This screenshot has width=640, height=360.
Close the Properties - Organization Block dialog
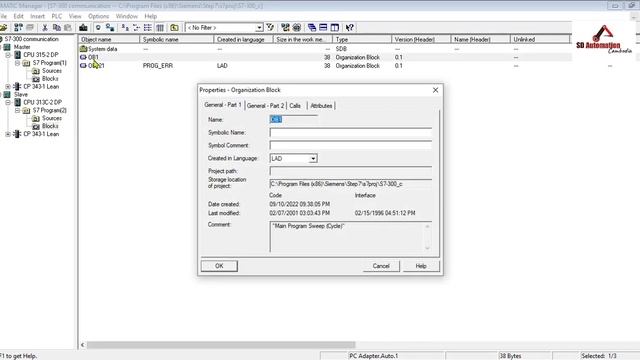tap(435, 90)
